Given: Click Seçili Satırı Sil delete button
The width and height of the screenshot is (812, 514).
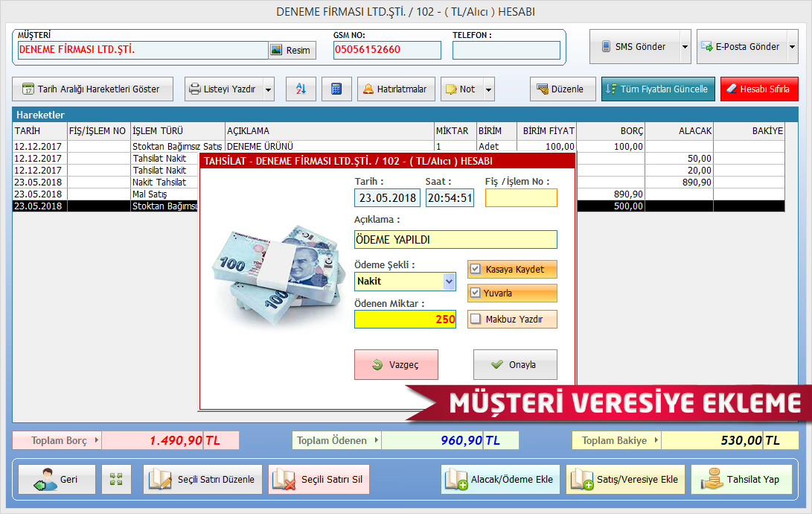Looking at the screenshot, I should [x=319, y=479].
